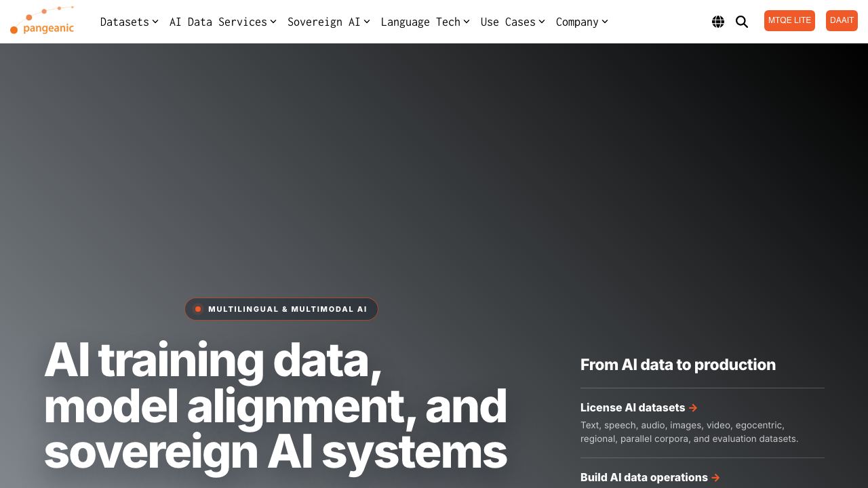
Task: Click the DAAIT button
Action: pyautogui.click(x=842, y=21)
